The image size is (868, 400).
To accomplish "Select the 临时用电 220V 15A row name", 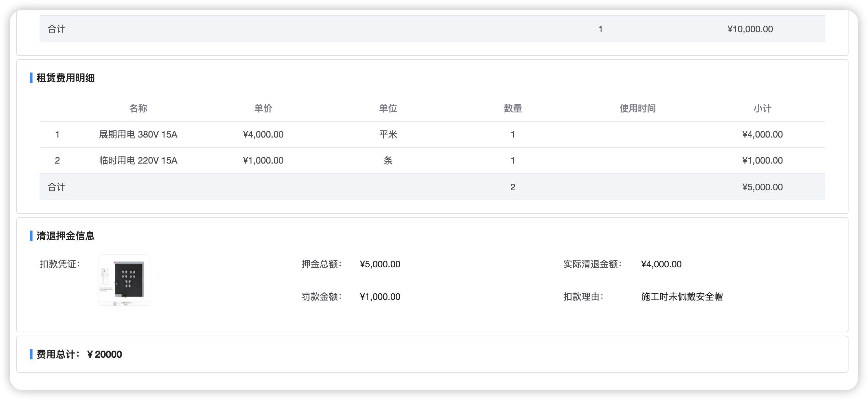I will pyautogui.click(x=138, y=160).
